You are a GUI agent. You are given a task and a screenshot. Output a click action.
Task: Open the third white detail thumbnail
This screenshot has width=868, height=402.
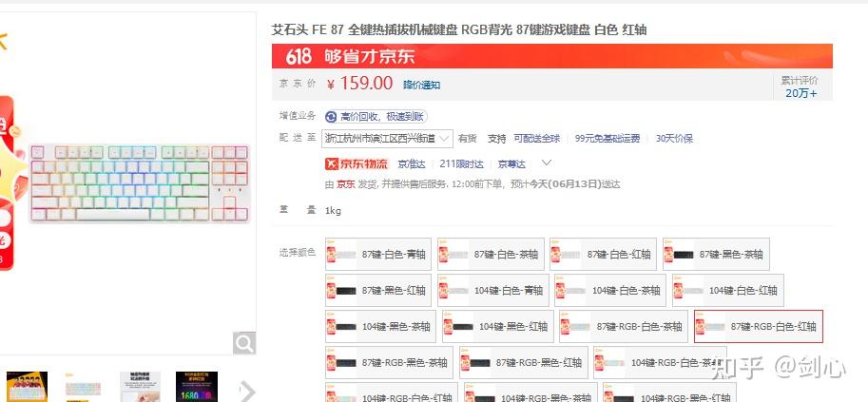tap(140, 387)
